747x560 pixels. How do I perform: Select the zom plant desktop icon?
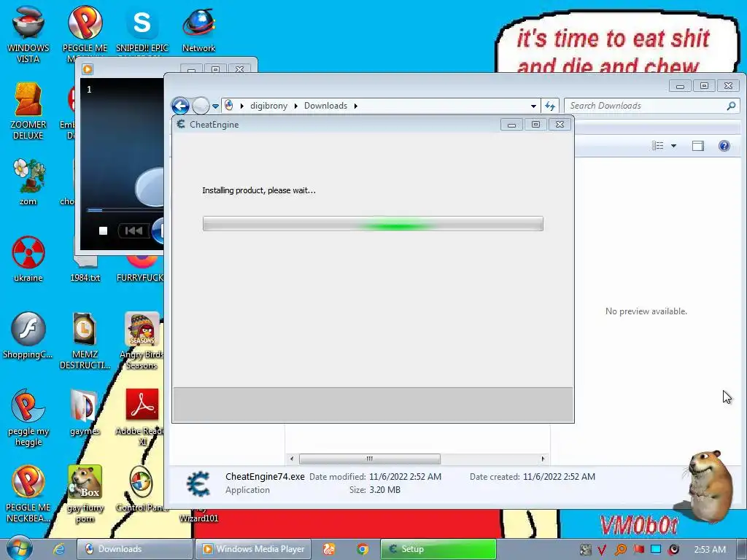coord(28,182)
